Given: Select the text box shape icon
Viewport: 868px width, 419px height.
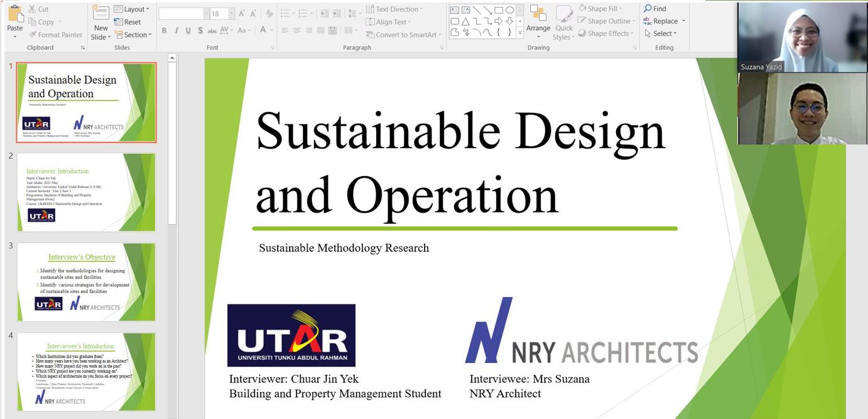Looking at the screenshot, I should (x=455, y=10).
